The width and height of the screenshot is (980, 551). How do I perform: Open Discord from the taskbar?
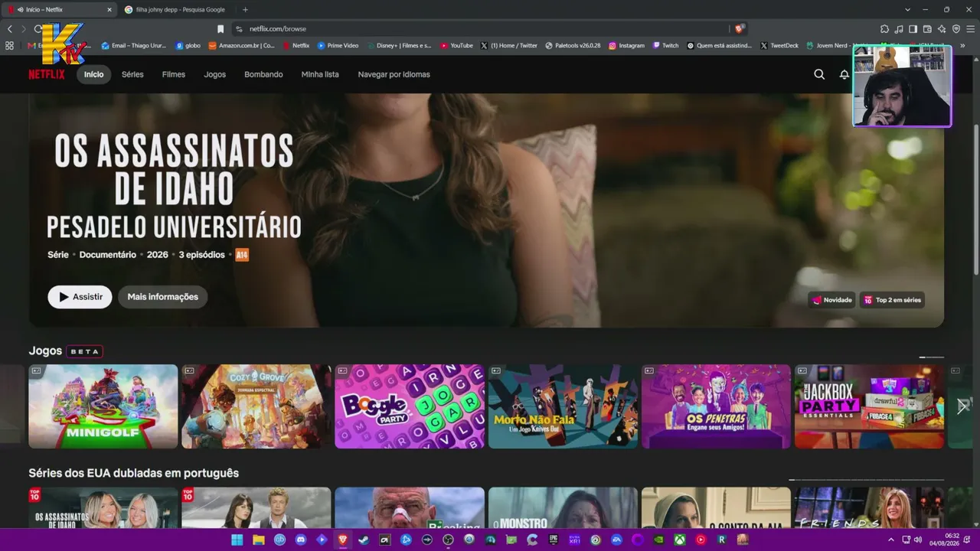tap(301, 540)
